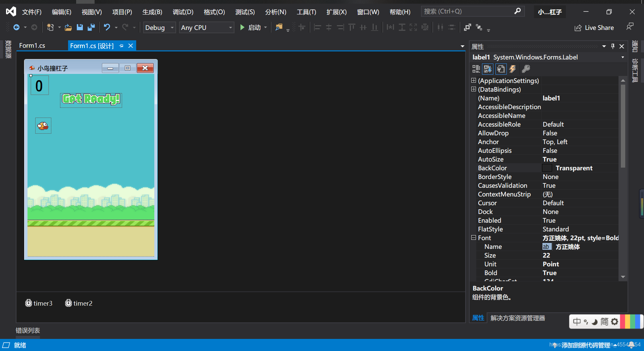Collapse the Font property group
The image size is (644, 351).
[x=474, y=237]
